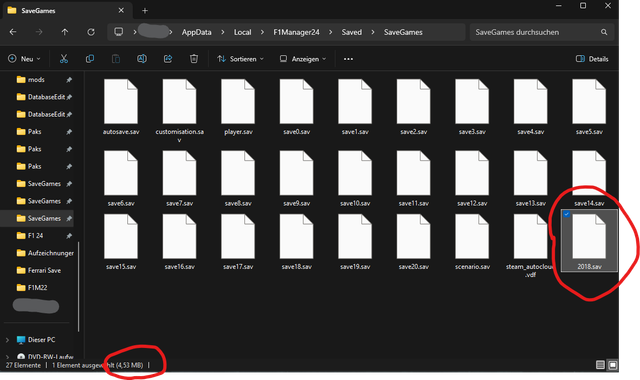Select the autosave.sav file
640x380 pixels.
(121, 107)
